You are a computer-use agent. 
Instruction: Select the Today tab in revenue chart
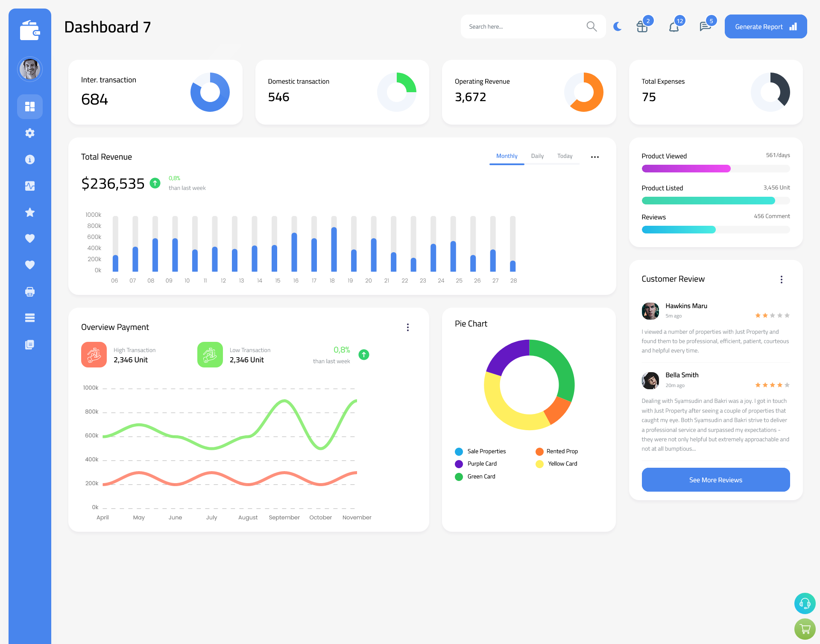click(565, 156)
